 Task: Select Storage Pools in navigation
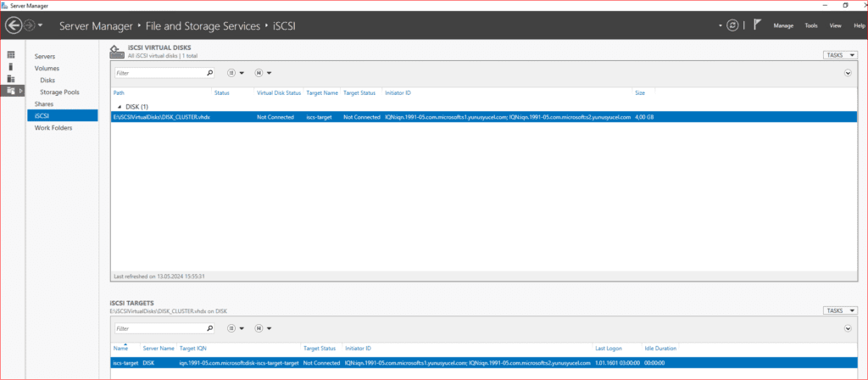59,92
